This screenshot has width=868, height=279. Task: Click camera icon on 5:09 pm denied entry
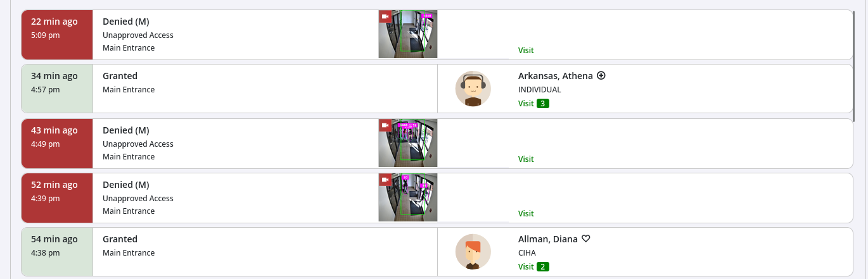[x=385, y=16]
